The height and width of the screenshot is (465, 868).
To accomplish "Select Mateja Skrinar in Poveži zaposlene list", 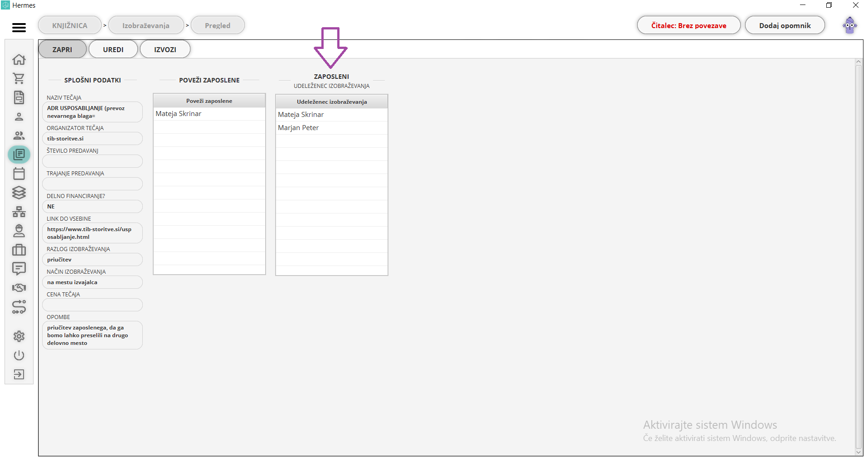I will (209, 114).
